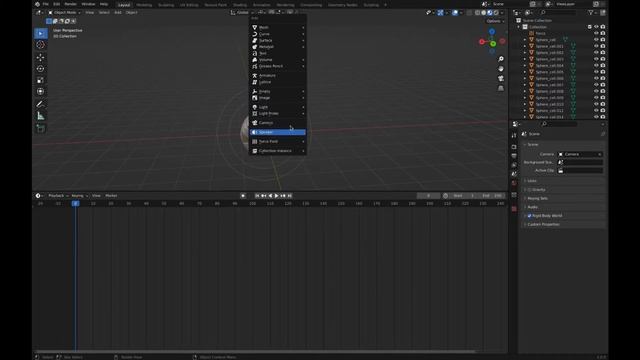Open the Tool properties tab icon
640x360 pixels.
click(514, 136)
